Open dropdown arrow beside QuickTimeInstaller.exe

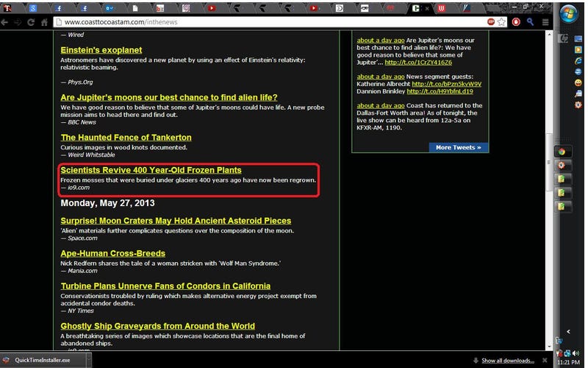pos(88,360)
